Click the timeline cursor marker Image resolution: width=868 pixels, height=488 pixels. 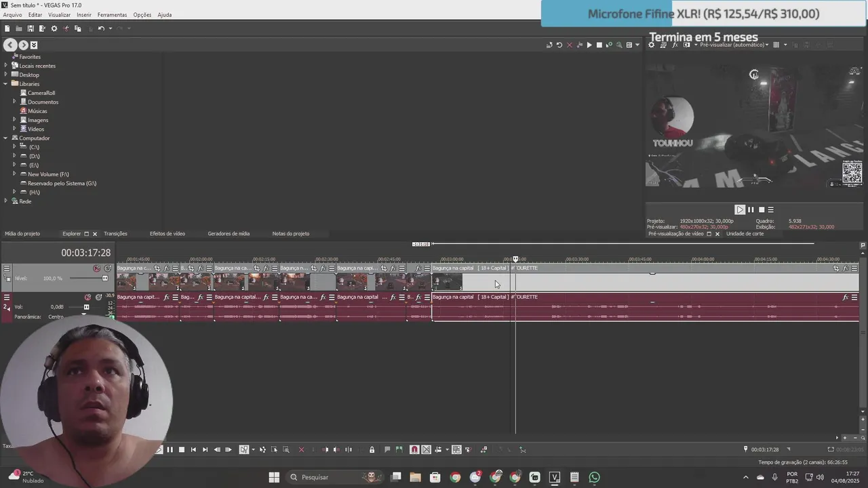point(515,259)
